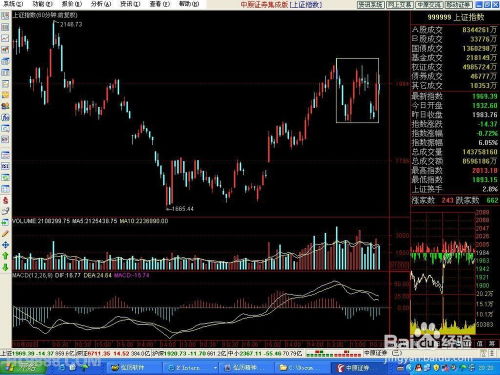This screenshot has height=375, width=500.
Task: Switch to the Internet Explorer taskbar item
Action: (190, 368)
